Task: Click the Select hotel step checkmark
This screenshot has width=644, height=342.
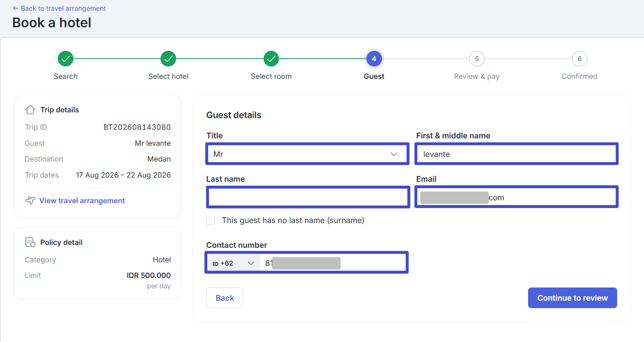Action: click(168, 59)
